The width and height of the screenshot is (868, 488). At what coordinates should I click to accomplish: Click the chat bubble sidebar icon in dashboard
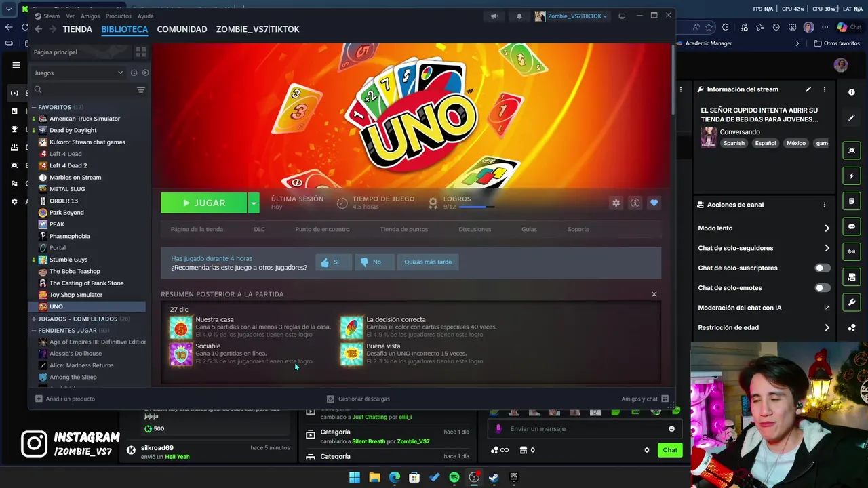[852, 226]
